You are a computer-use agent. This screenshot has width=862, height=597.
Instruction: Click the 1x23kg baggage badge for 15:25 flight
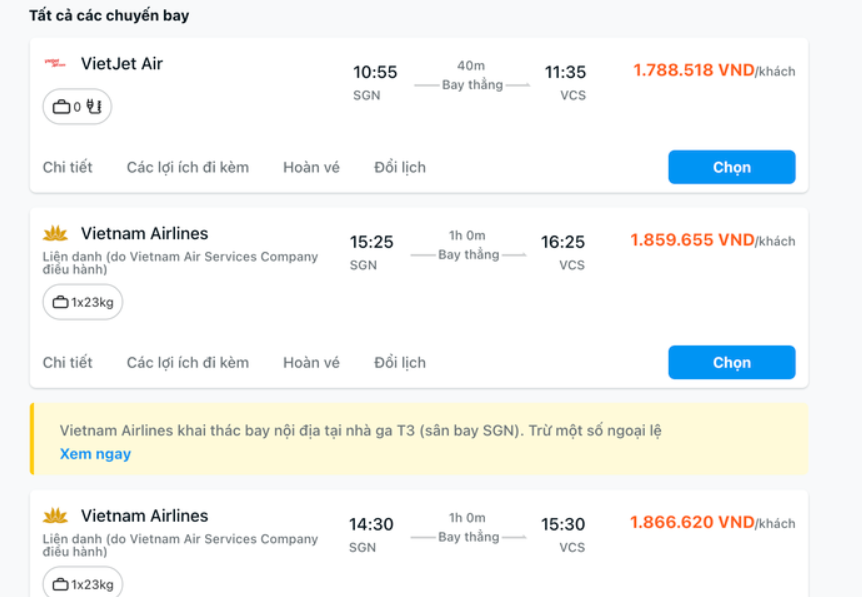(x=82, y=302)
